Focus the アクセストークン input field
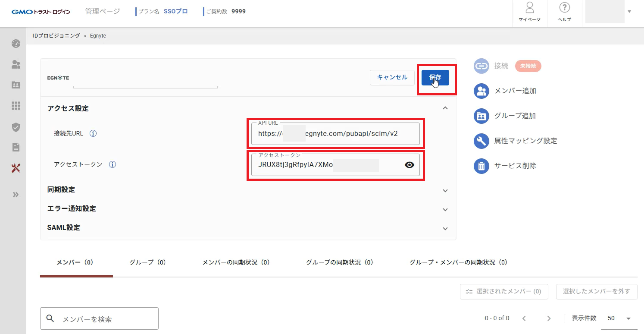The width and height of the screenshot is (644, 334). click(335, 165)
